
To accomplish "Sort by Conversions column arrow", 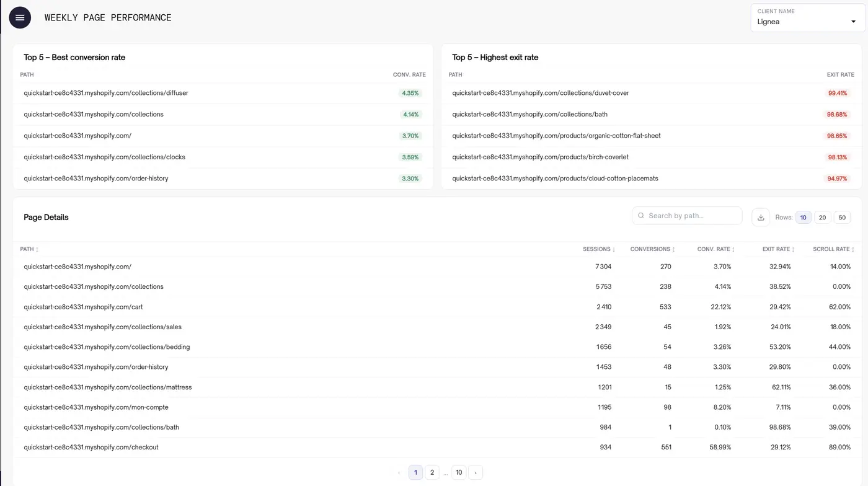I will click(x=673, y=250).
